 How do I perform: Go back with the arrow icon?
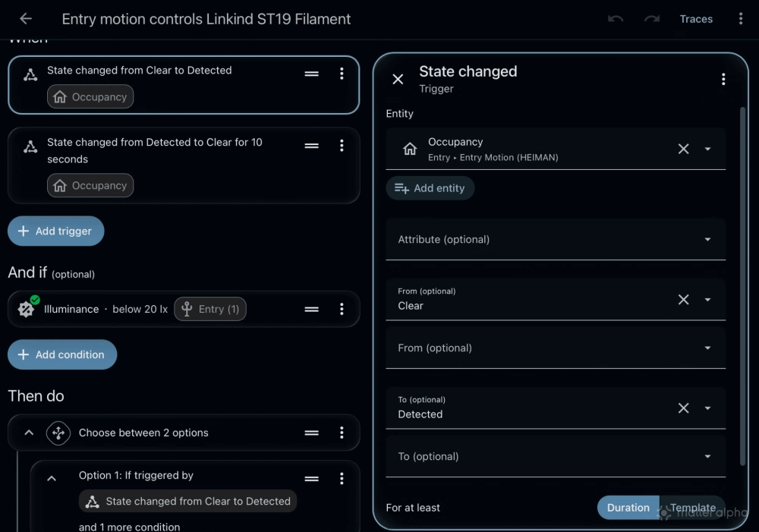26,19
